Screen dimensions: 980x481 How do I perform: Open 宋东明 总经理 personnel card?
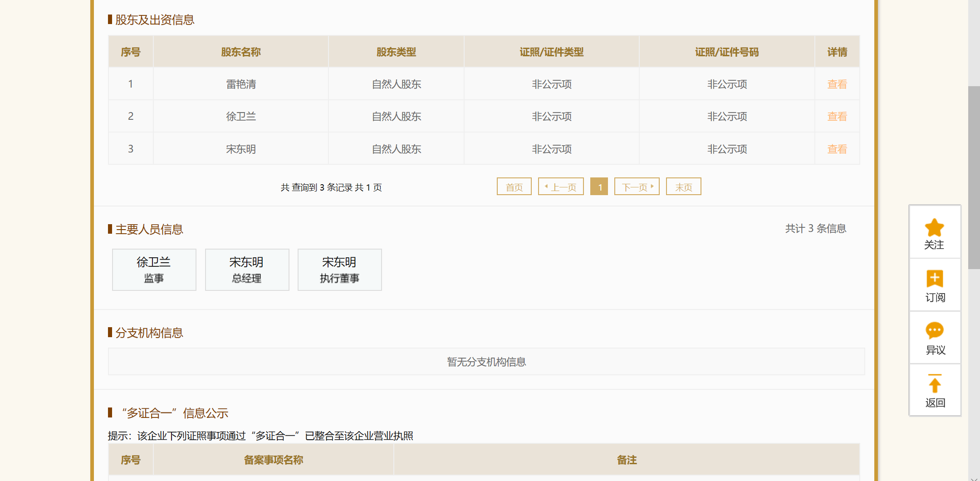247,270
